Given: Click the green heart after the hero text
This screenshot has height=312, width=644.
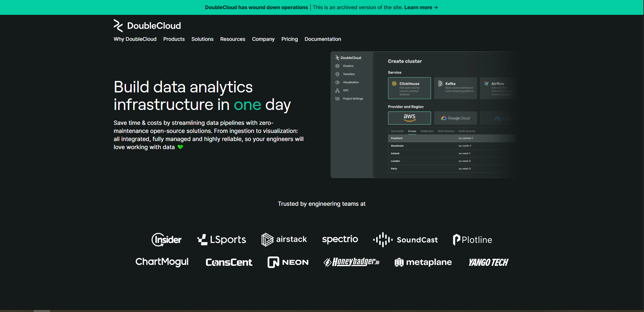Looking at the screenshot, I should pos(180,147).
